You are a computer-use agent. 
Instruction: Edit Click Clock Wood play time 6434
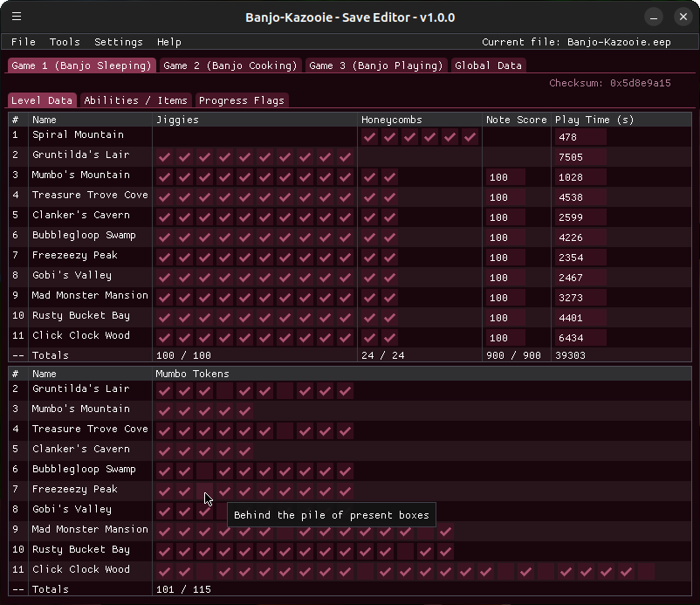point(580,338)
